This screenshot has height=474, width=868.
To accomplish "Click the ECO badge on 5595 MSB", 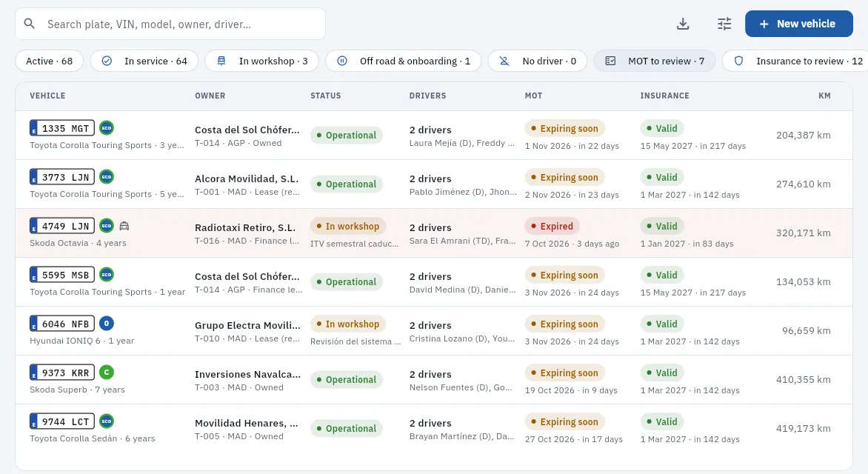I will (x=107, y=275).
